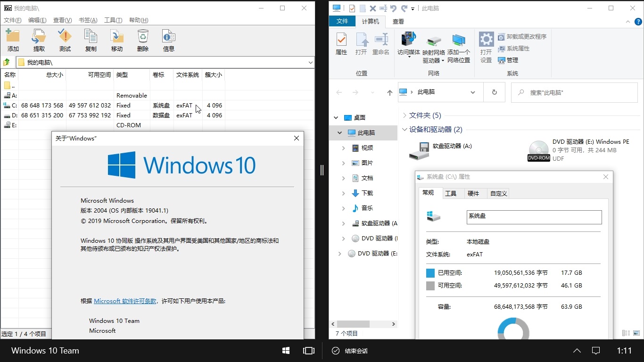Click the 添加一个网络位置 ribbon icon
This screenshot has width=644, height=362.
pos(459,49)
